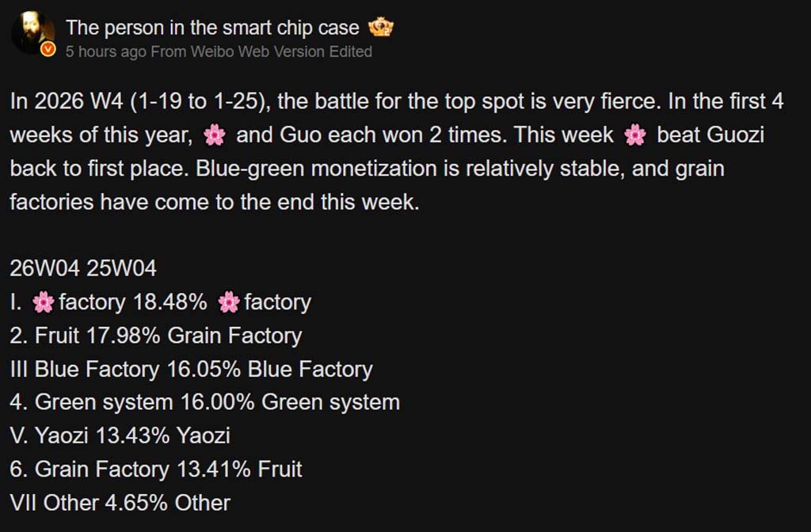This screenshot has height=532, width=811.
Task: Click the flower emoji before "beat Guozi"
Action: pos(634,135)
